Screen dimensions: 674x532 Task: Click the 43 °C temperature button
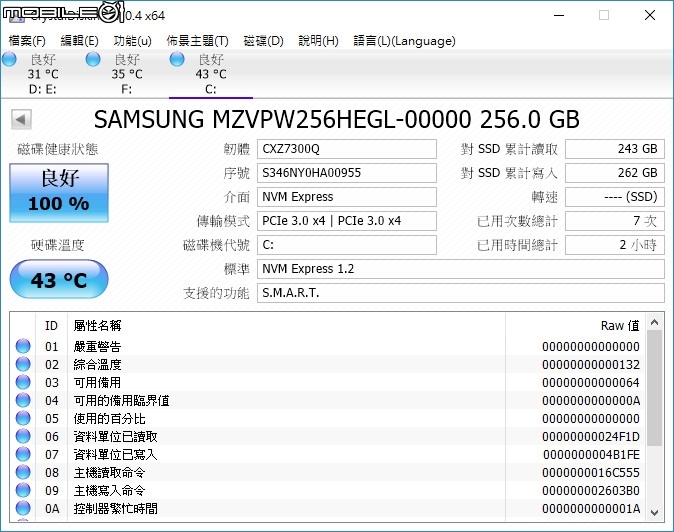point(59,279)
